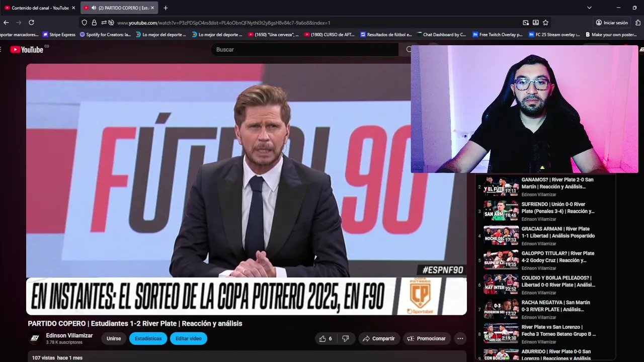This screenshot has width=644, height=362.
Task: Play playlist video 'GRACIAS ARMANI | River Plate 1-1 Libertad'
Action: click(x=558, y=232)
